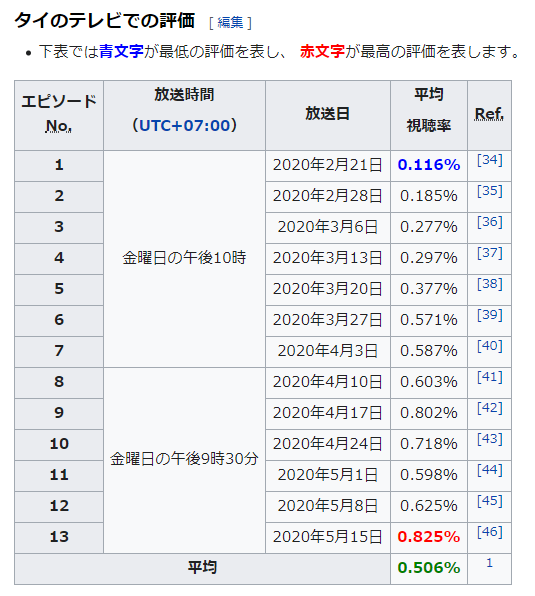Viewport: 535px width, 596px height.
Task: Select the No. abbreviation in episode header
Action: 59,126
